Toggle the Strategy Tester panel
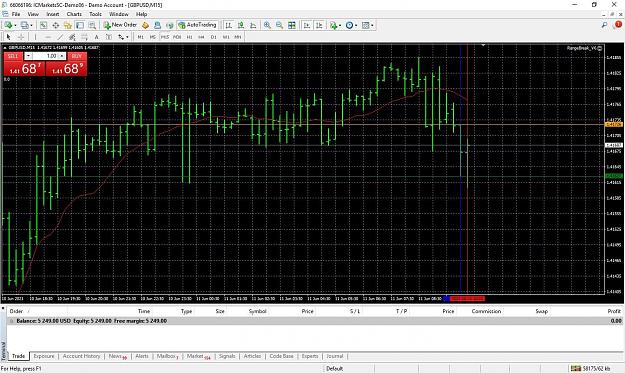This screenshot has width=625, height=373. click(92, 25)
